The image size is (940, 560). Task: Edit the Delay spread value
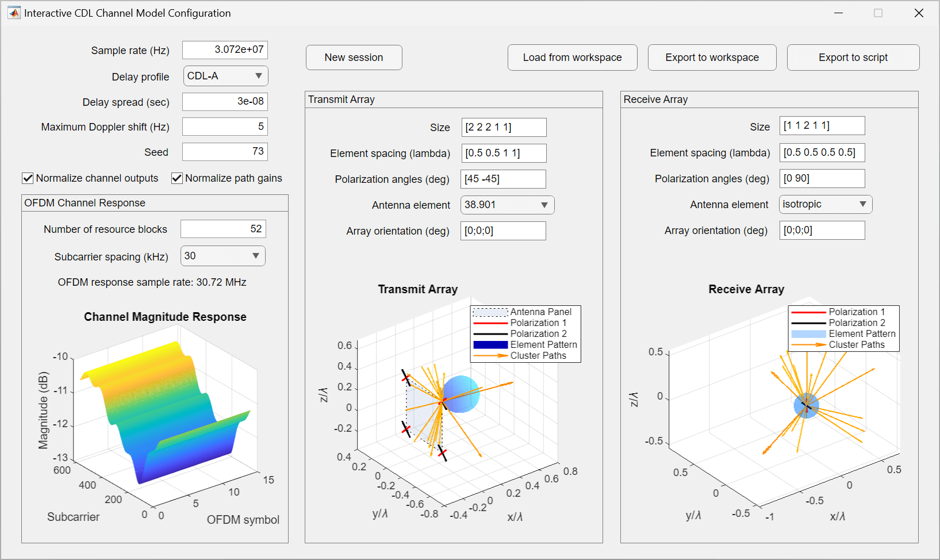pos(225,101)
